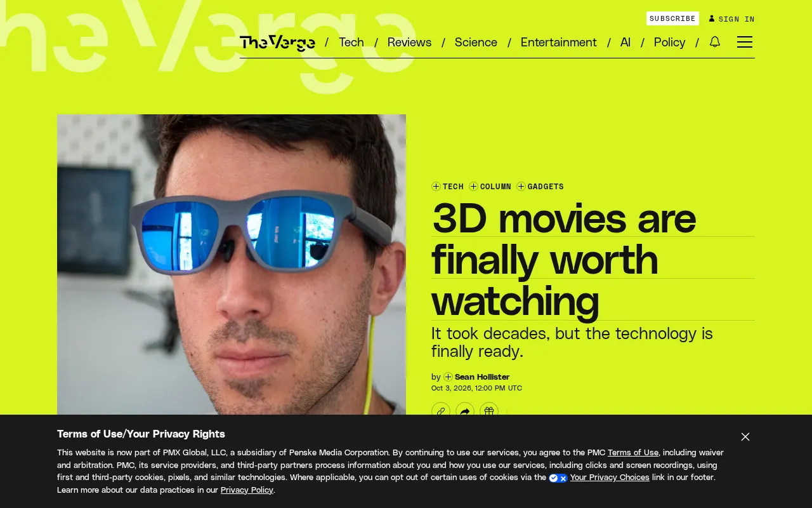Screen dimensions: 812x508
Task: Open Sean Hollister author page
Action: click(482, 377)
